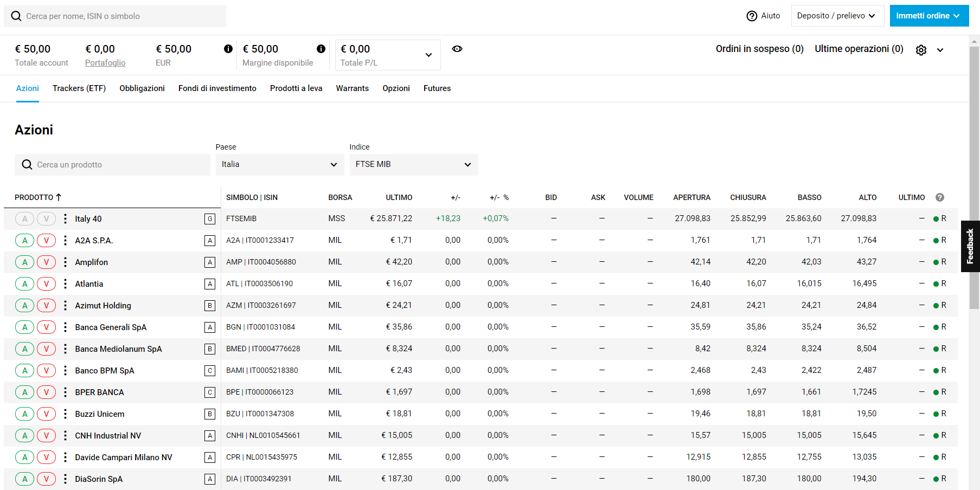Click category badge B on Azimut Holding row
980x490 pixels.
pos(210,306)
